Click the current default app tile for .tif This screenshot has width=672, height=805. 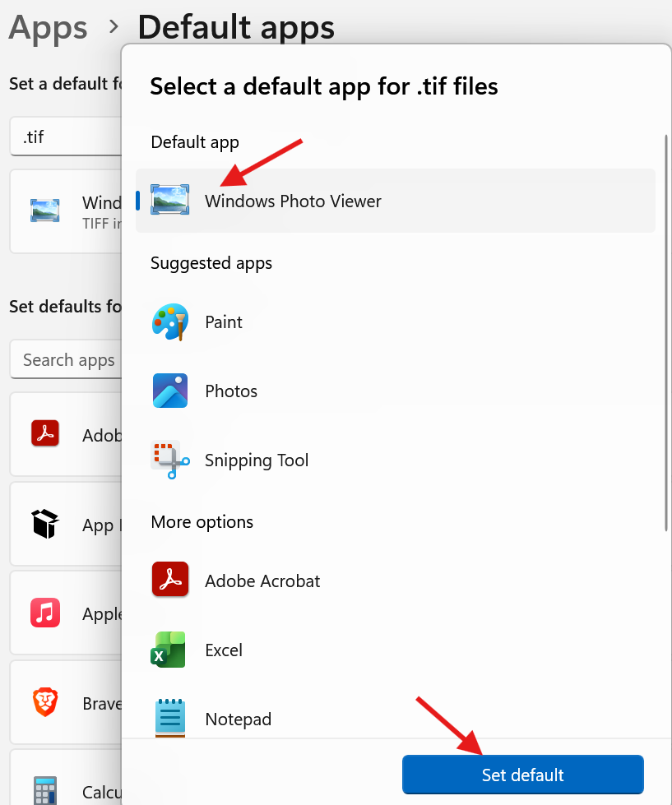[66, 211]
